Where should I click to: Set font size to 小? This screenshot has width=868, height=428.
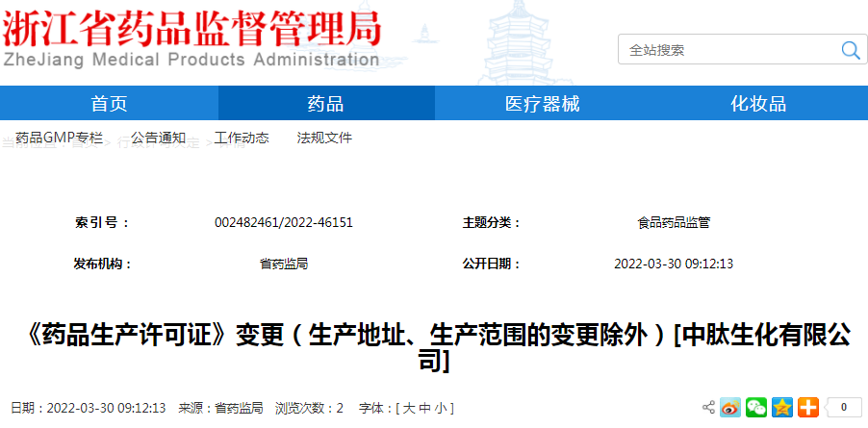coord(440,409)
